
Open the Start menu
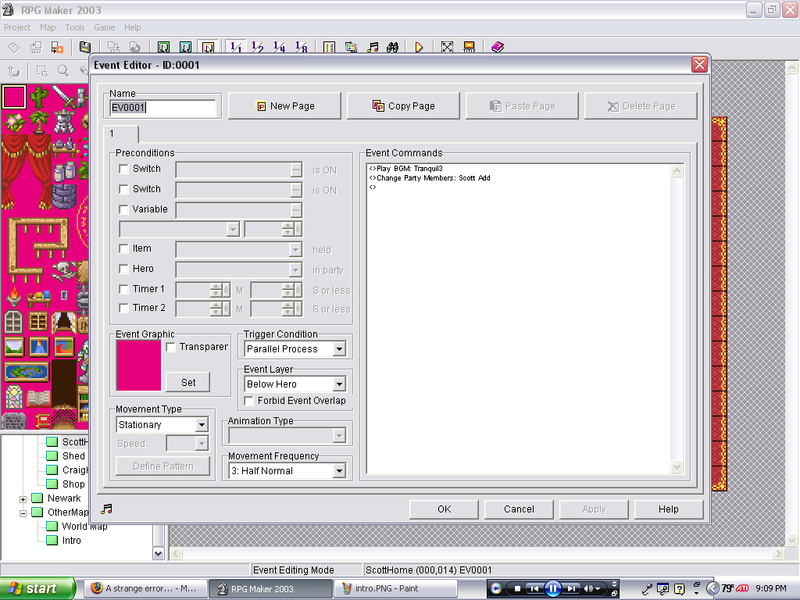pyautogui.click(x=38, y=589)
